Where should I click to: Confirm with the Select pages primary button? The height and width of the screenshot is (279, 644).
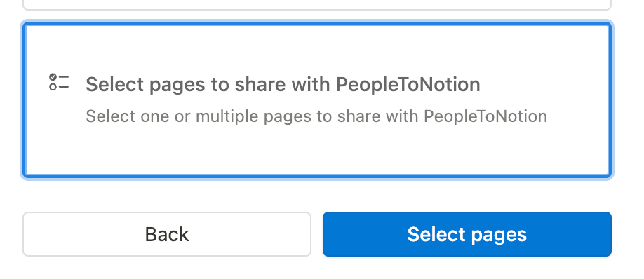click(x=467, y=234)
